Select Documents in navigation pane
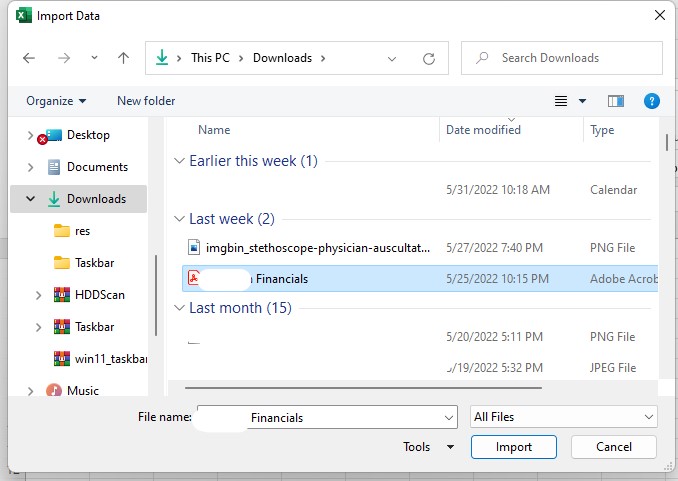678x481 pixels. pyautogui.click(x=97, y=167)
